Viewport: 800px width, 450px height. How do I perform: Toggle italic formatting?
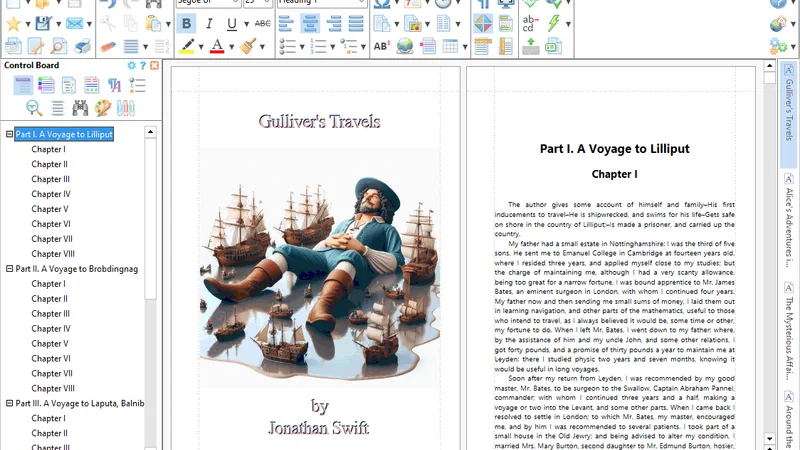coord(210,23)
